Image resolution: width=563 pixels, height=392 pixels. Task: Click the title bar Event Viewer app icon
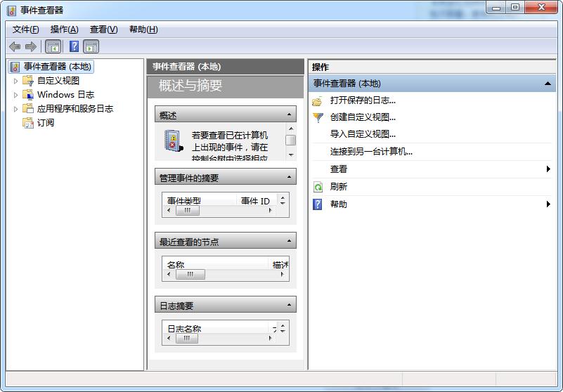pyautogui.click(x=11, y=11)
